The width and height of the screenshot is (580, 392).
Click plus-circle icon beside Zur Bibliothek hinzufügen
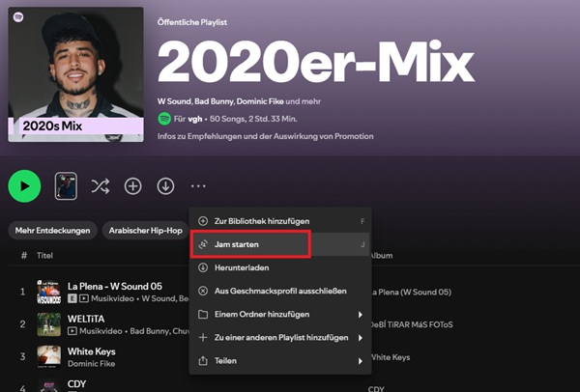click(x=203, y=221)
